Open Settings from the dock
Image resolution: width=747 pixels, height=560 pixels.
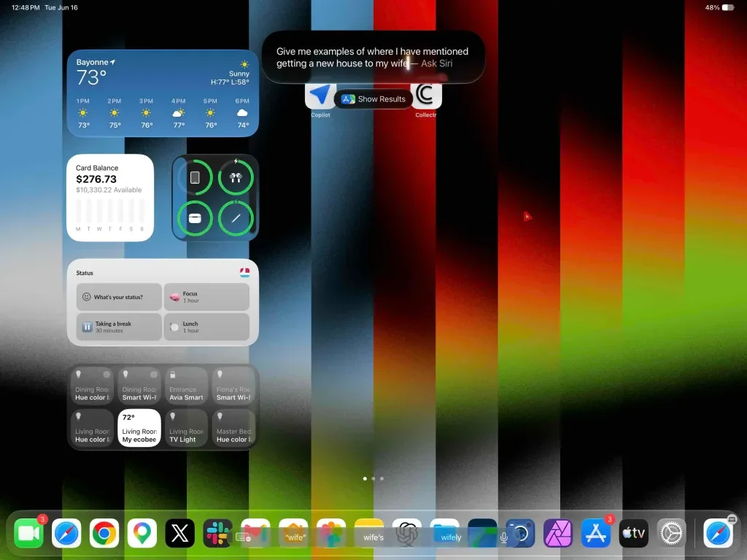coord(671,533)
